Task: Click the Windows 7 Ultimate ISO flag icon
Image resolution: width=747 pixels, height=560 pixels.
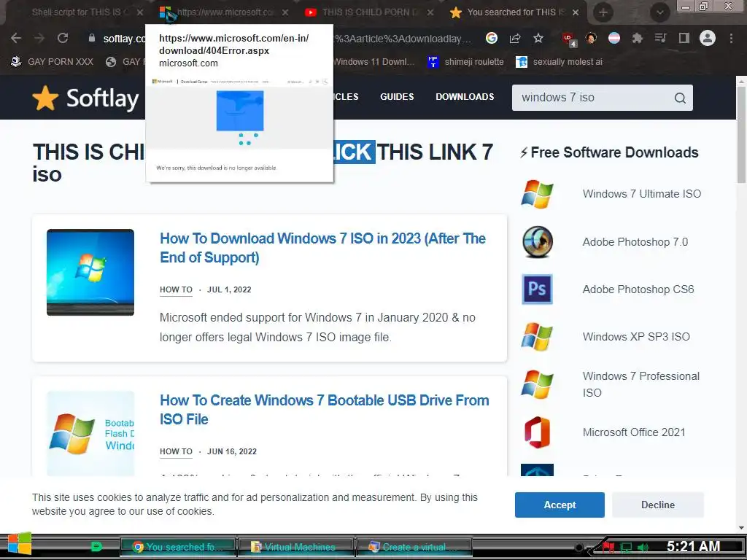Action: click(537, 194)
